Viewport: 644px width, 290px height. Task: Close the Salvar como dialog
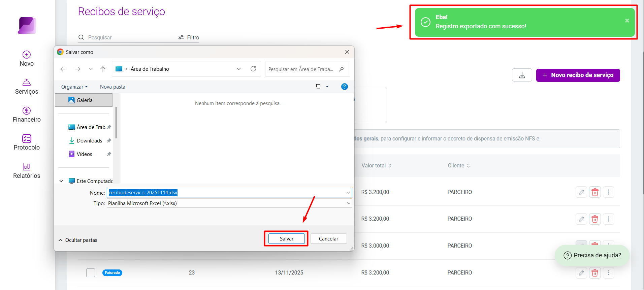pyautogui.click(x=347, y=52)
